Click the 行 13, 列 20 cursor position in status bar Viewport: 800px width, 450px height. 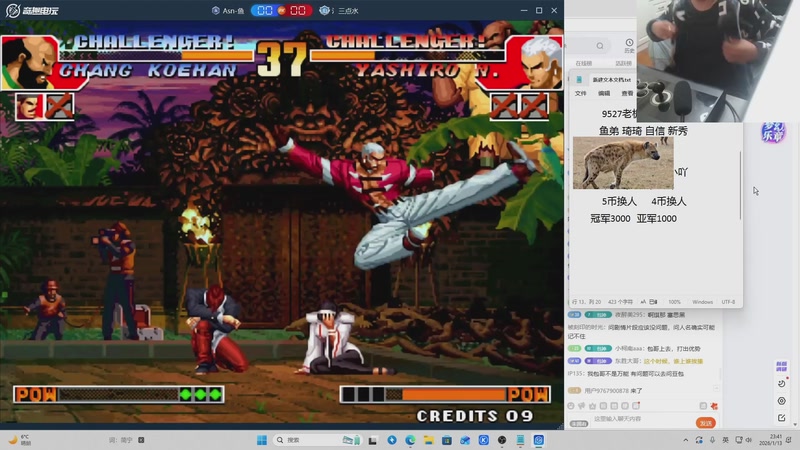click(587, 302)
